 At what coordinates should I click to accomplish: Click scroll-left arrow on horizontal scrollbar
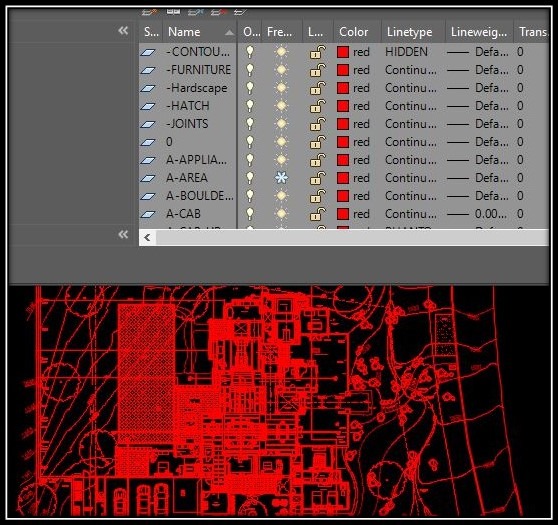[x=147, y=237]
